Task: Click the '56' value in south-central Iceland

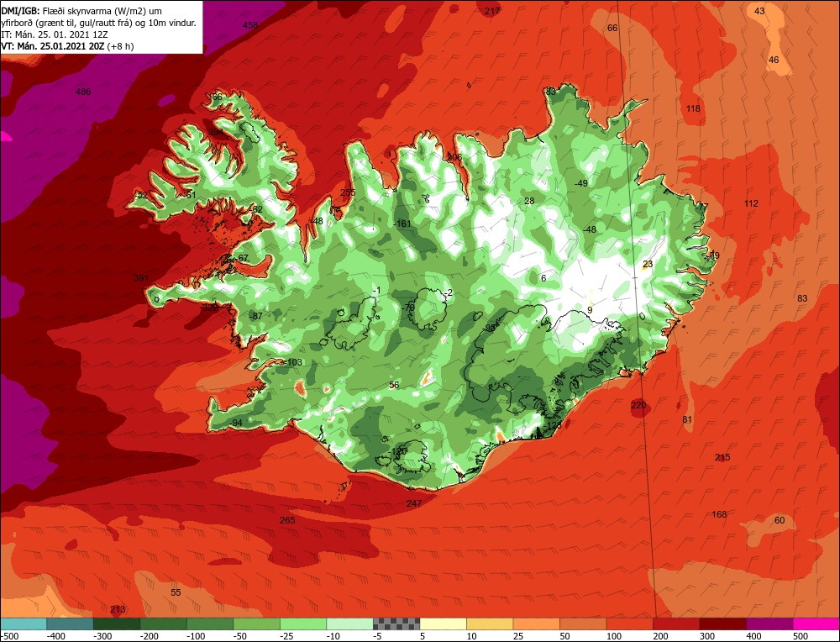Action: [394, 386]
